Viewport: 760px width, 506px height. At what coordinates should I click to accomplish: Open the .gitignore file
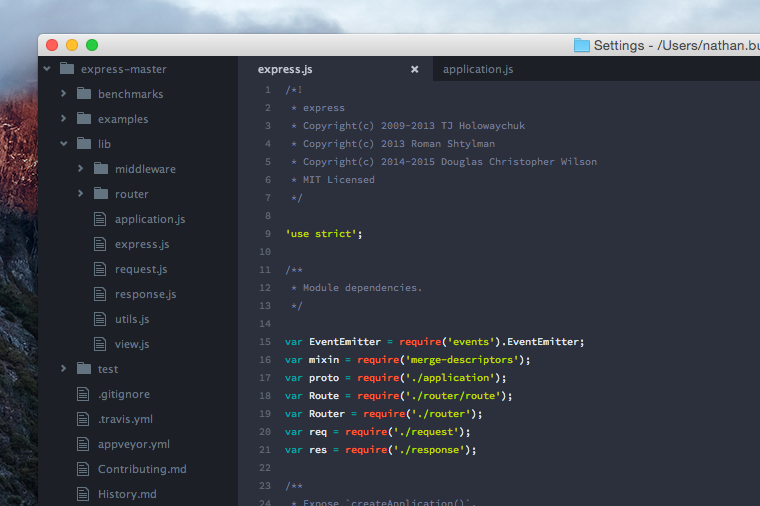tap(124, 394)
